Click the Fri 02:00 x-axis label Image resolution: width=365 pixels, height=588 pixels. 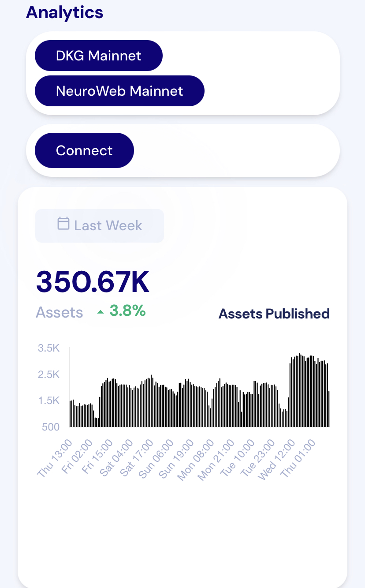[x=76, y=457]
